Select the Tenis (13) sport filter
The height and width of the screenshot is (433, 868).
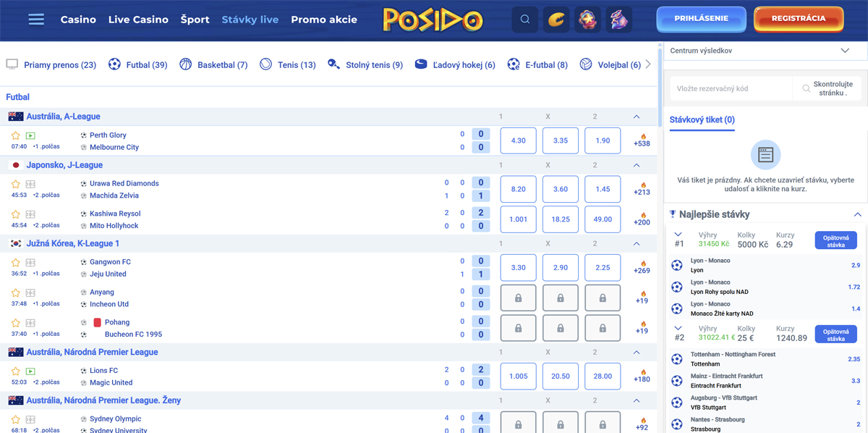point(287,64)
